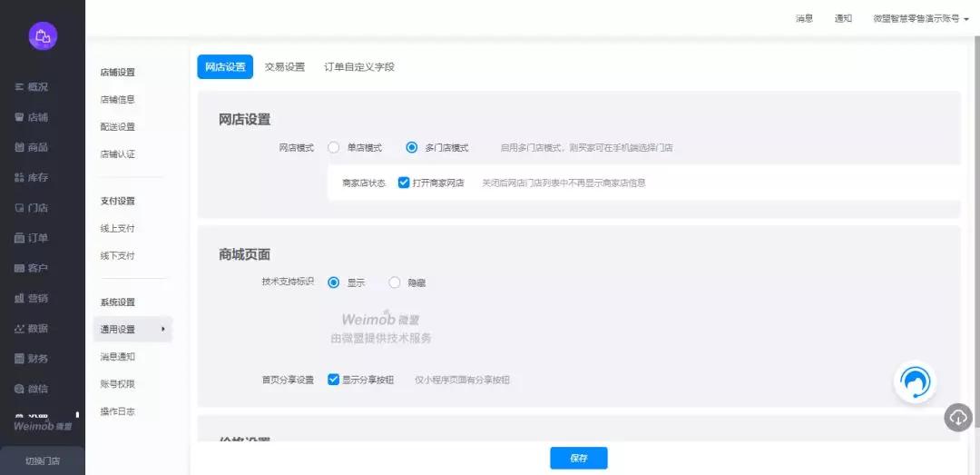Click the Weimob 微盟 tech support logo preview
This screenshot has height=475, width=980.
point(380,327)
